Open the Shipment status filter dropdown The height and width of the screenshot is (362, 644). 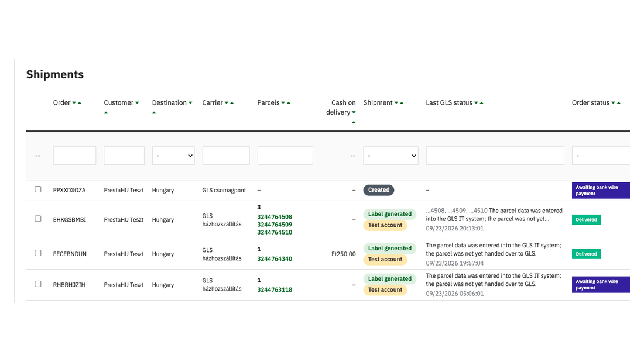click(390, 156)
